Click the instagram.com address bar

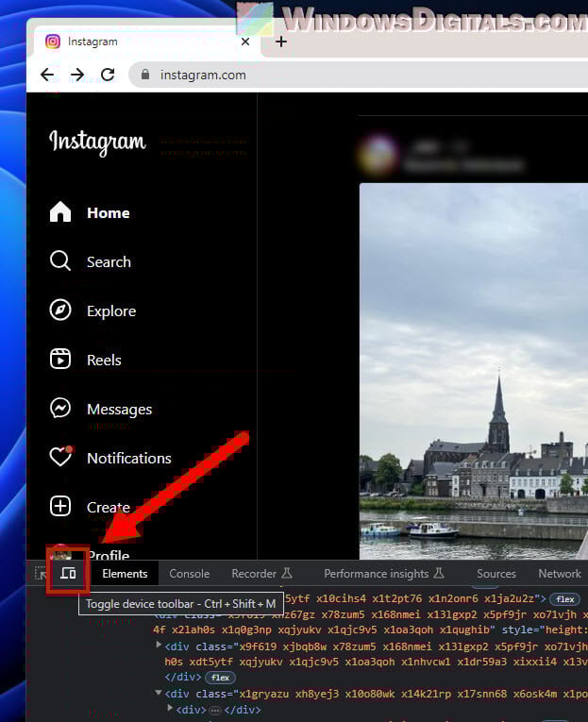pyautogui.click(x=358, y=75)
